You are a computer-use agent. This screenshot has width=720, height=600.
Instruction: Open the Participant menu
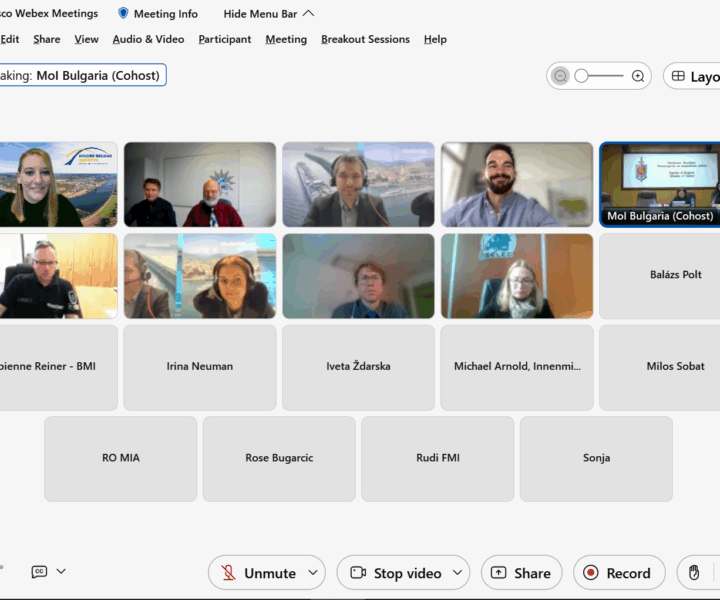point(225,39)
